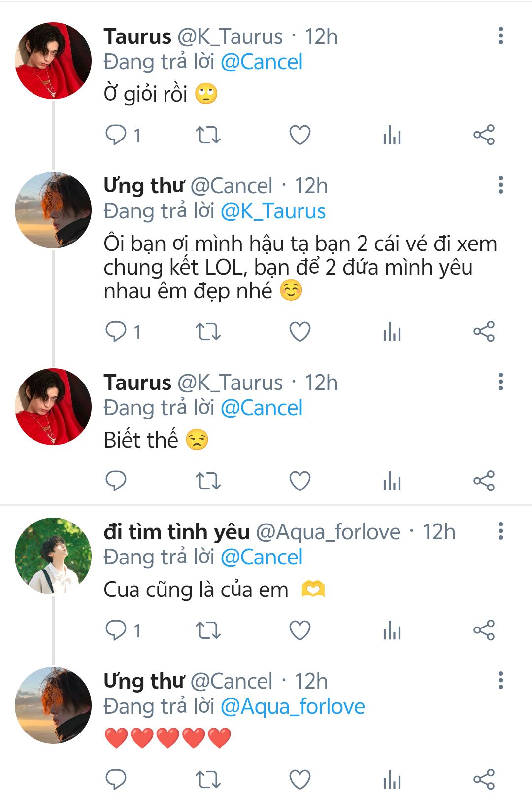This screenshot has width=532, height=803.
Task: Open more options on first Taurus tweet
Action: 500,36
